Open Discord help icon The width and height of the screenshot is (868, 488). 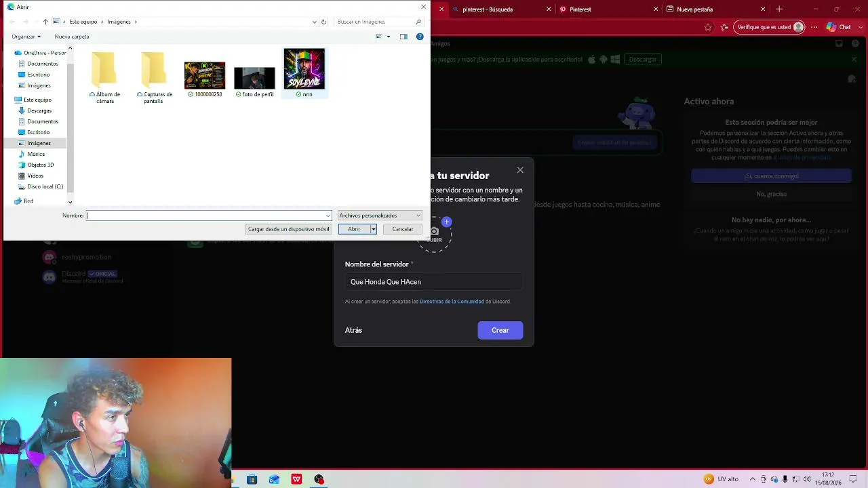coord(854,43)
